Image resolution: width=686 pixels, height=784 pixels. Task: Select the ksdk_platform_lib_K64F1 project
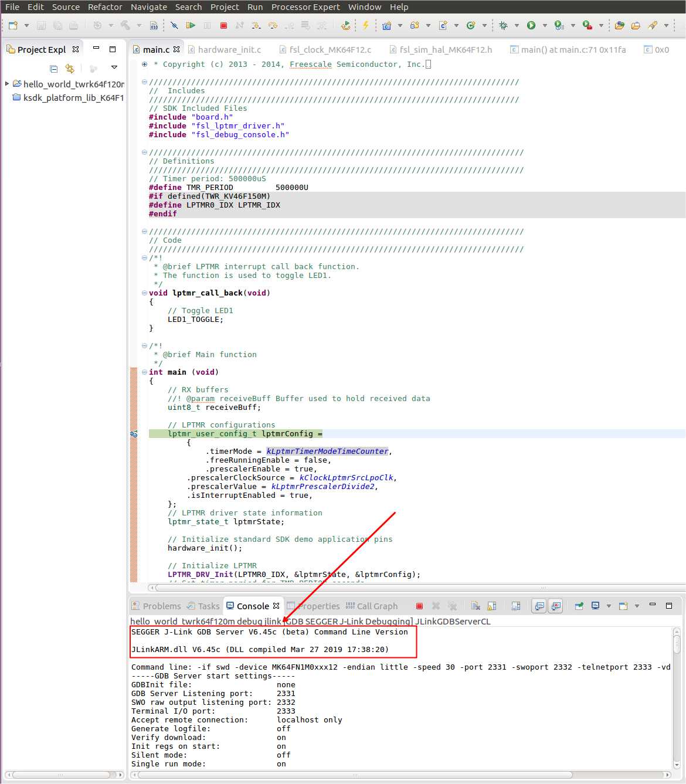pos(73,98)
